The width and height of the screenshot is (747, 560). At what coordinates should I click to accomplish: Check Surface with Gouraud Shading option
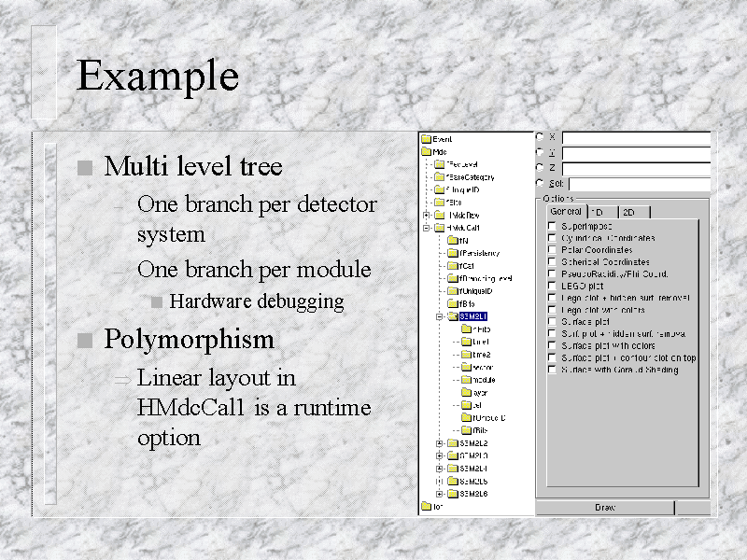click(x=552, y=370)
